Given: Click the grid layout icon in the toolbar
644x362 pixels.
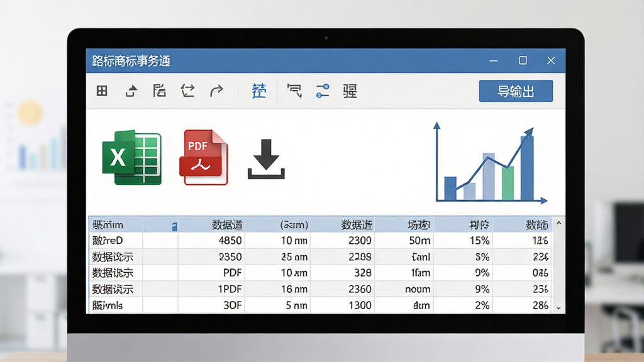Looking at the screenshot, I should (102, 90).
